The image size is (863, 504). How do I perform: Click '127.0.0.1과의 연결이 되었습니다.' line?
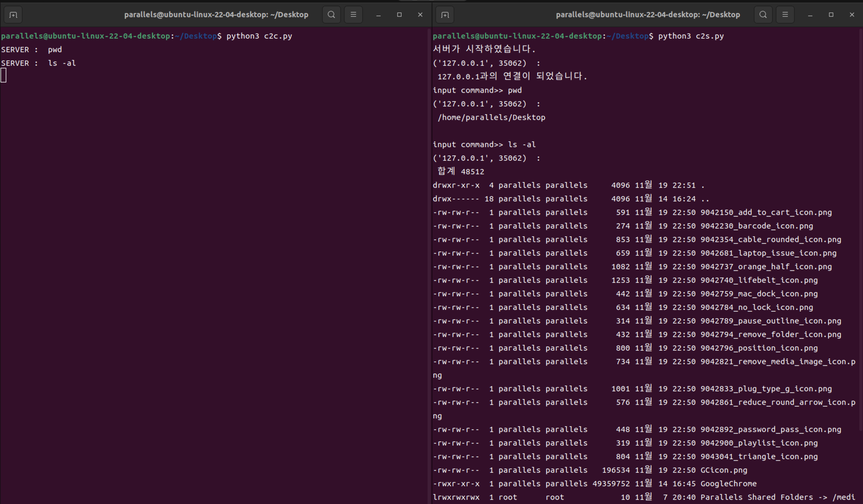[x=512, y=76]
